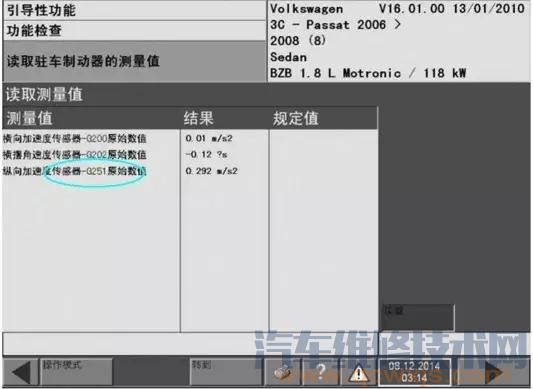Select the 读取驻车制动器的测量值 header
This screenshot has width=533, height=389.
pyautogui.click(x=135, y=61)
